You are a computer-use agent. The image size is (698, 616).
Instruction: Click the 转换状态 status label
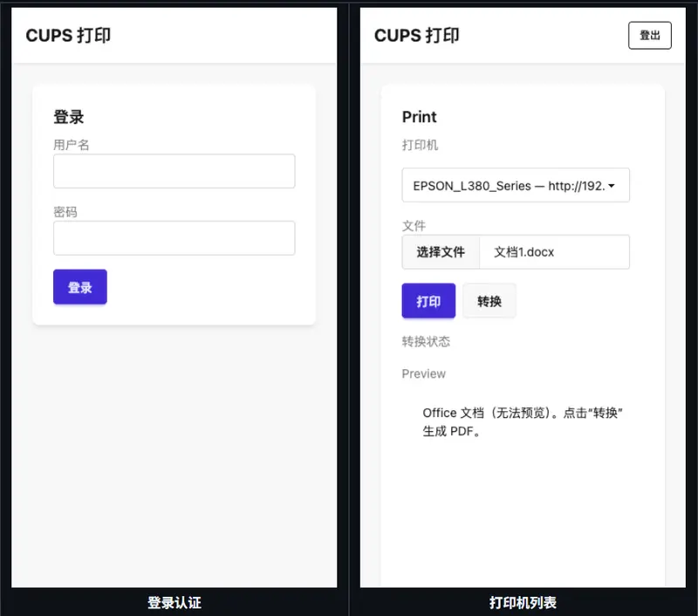pyautogui.click(x=427, y=341)
